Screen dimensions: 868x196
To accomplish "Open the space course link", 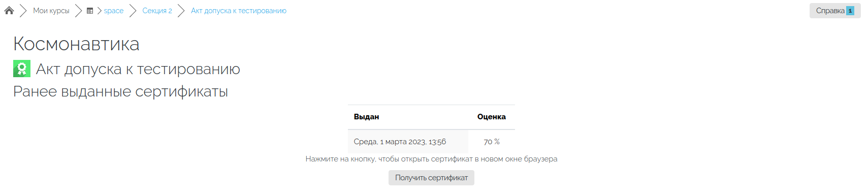I will (114, 11).
